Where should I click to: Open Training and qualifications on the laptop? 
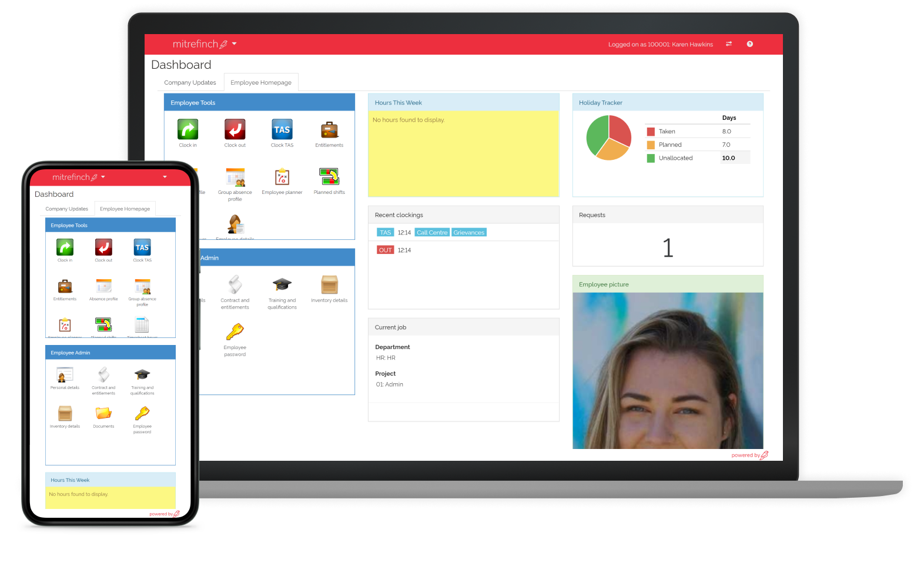click(x=282, y=284)
